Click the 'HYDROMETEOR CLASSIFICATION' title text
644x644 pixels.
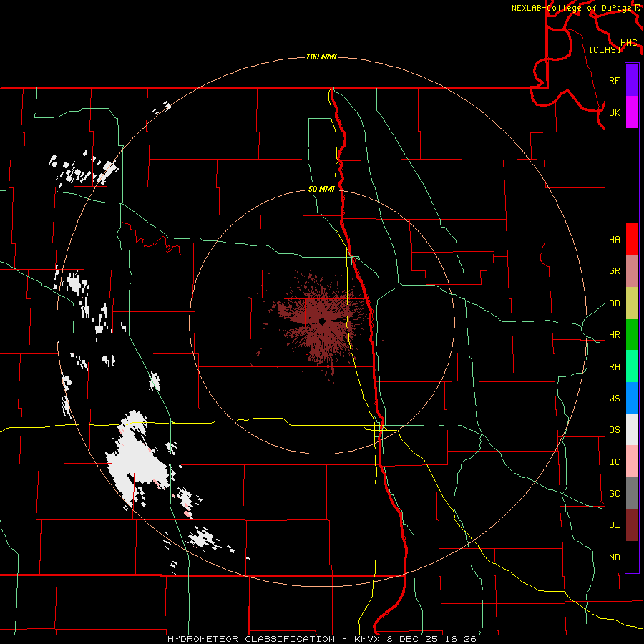pos(251,639)
